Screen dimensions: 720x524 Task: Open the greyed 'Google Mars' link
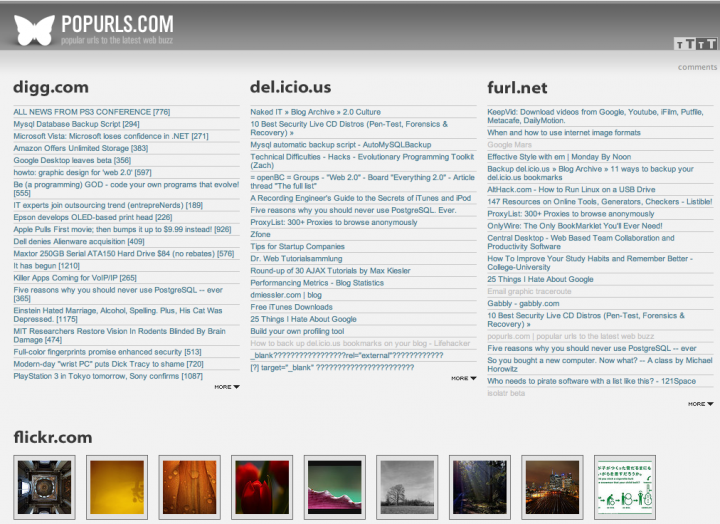509,145
